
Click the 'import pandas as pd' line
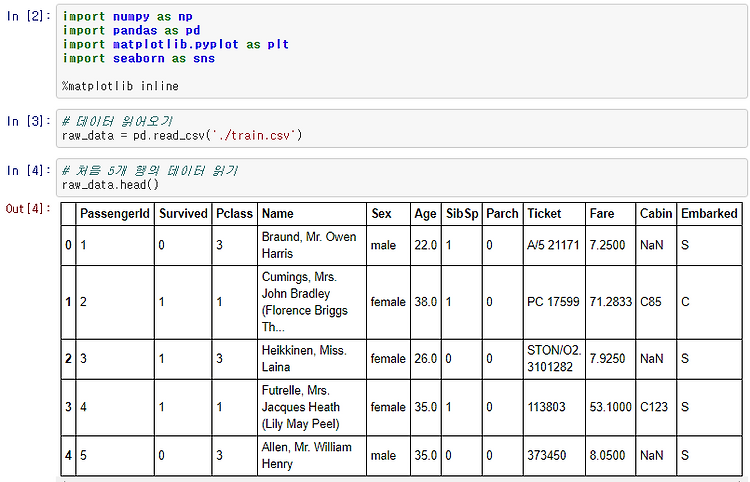pyautogui.click(x=132, y=31)
